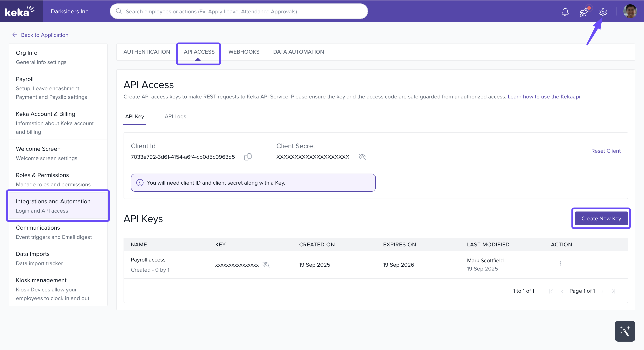Click the employee search field
Screen dimensions: 644x350
(x=239, y=11)
